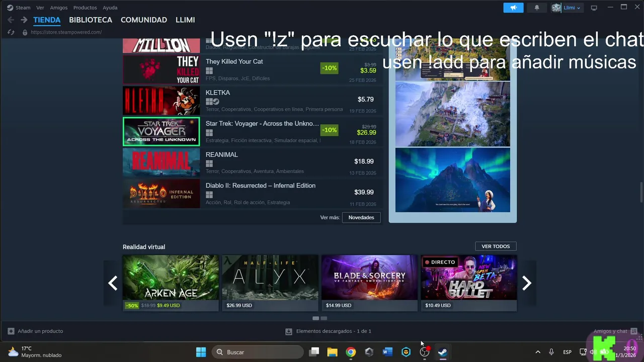Click the VER TODOS button

point(496,246)
